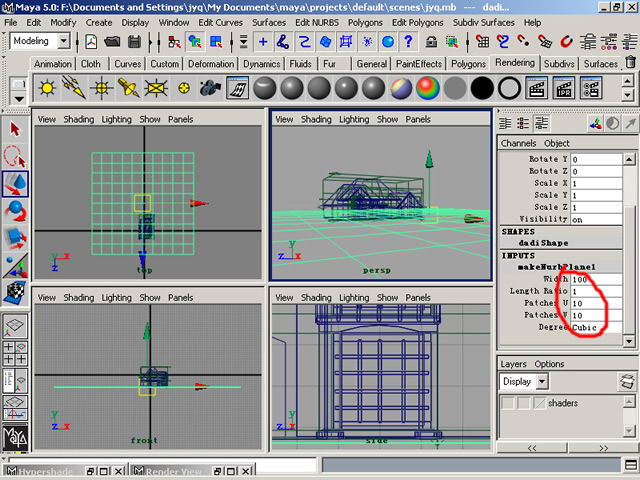Switch to four view layout

[15, 353]
